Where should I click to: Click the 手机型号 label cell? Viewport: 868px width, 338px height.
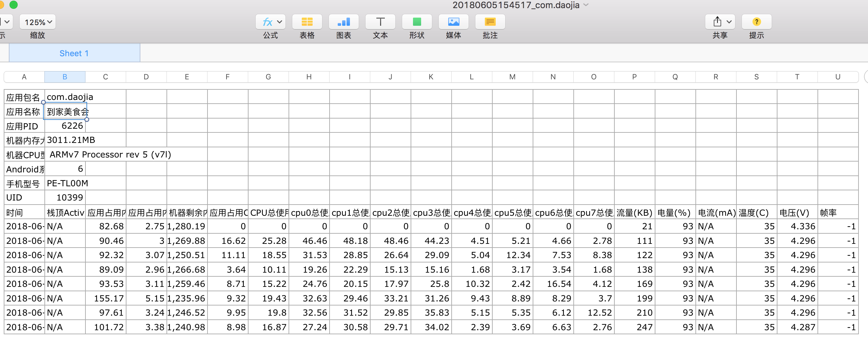click(24, 183)
